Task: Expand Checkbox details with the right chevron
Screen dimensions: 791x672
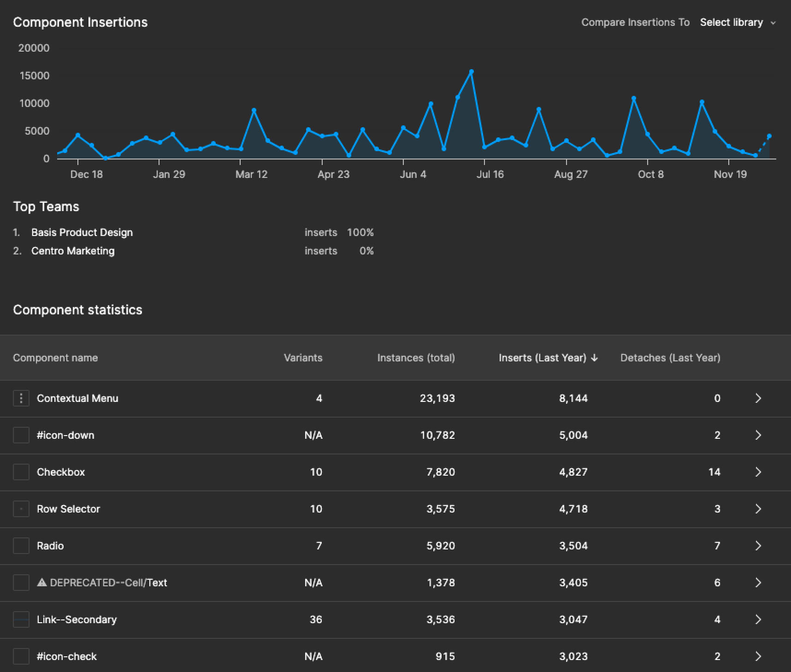Action: pos(758,472)
